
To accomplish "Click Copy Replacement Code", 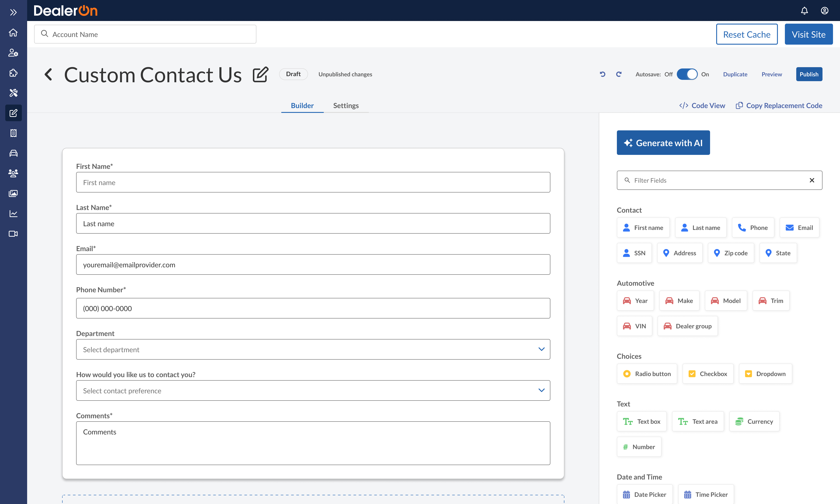I will click(779, 106).
